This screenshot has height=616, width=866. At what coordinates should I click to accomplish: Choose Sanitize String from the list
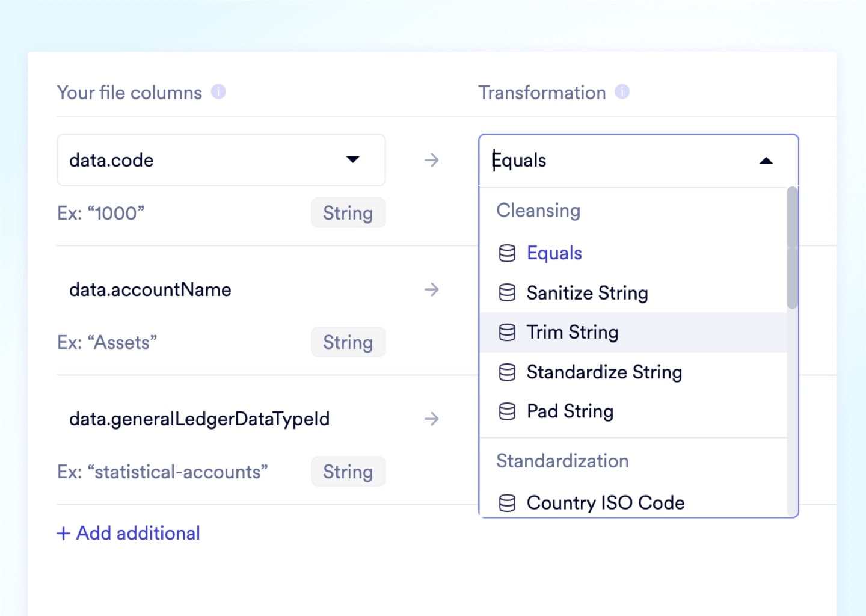point(587,293)
